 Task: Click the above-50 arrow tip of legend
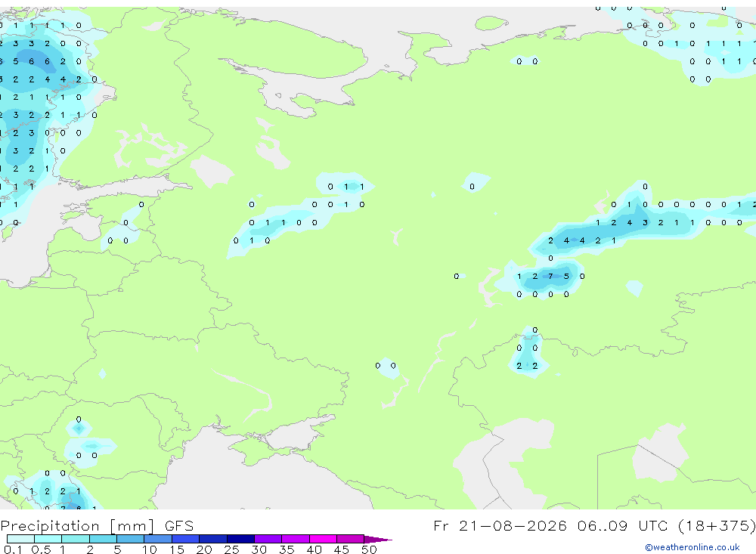(x=379, y=540)
